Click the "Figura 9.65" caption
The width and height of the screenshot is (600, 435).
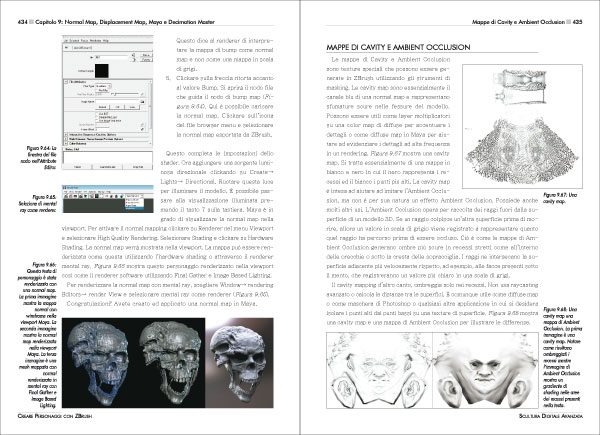click(38, 203)
